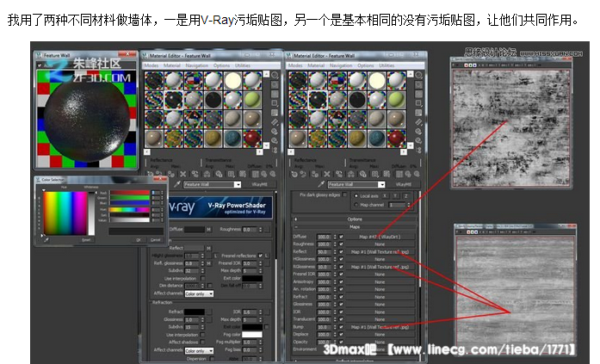Click Material ID Channel icon in right Material Editor
This screenshot has width=600, height=364.
point(375,174)
